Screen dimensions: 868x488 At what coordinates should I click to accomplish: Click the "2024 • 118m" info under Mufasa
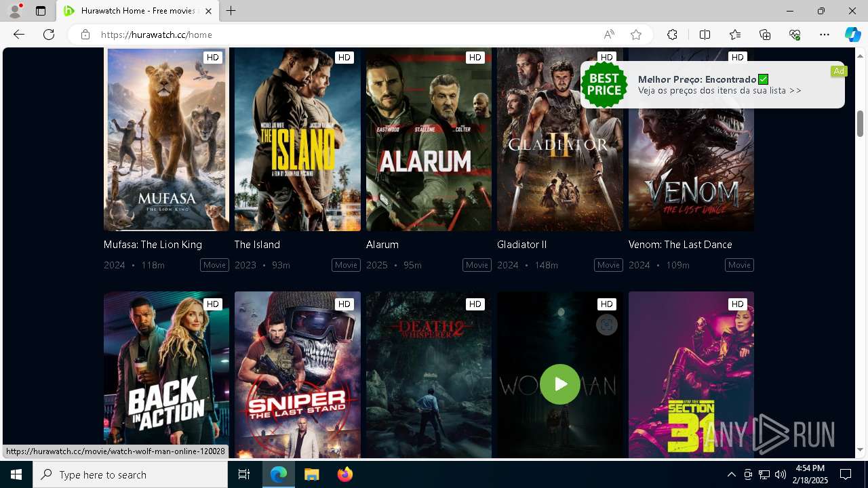pos(134,265)
